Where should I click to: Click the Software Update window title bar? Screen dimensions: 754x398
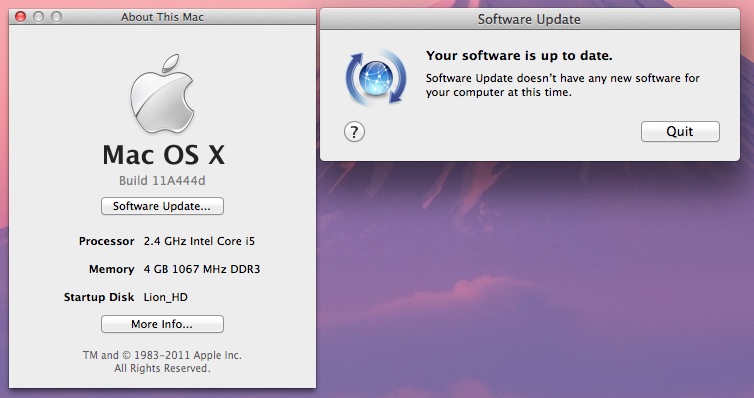pyautogui.click(x=529, y=19)
